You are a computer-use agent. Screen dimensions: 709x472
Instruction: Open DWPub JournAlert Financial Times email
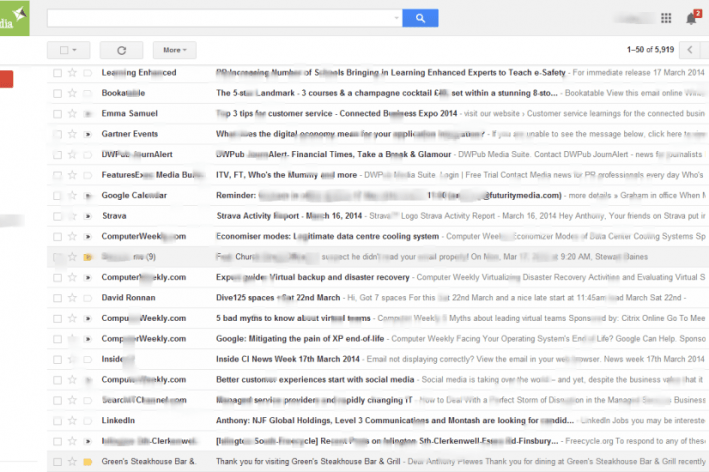point(378,154)
